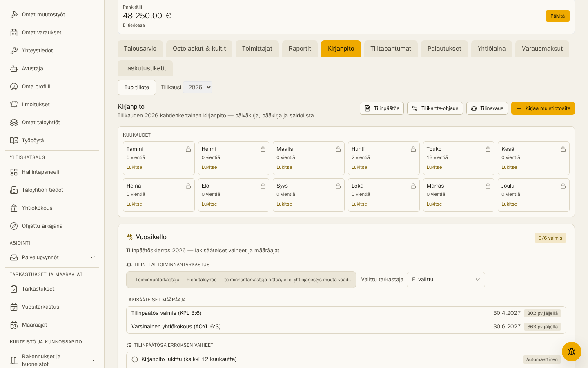Expand the Palvelupyynnöt sidebar section
This screenshot has width=588, height=368.
click(x=93, y=258)
